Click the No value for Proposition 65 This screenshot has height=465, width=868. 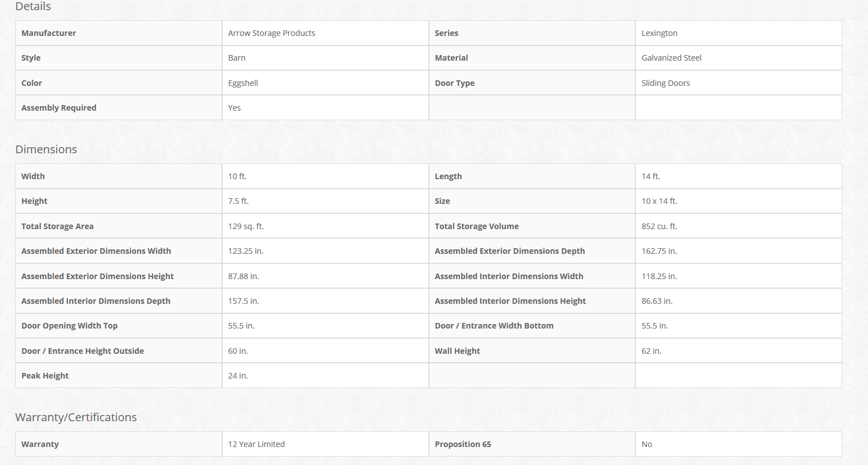pyautogui.click(x=647, y=444)
